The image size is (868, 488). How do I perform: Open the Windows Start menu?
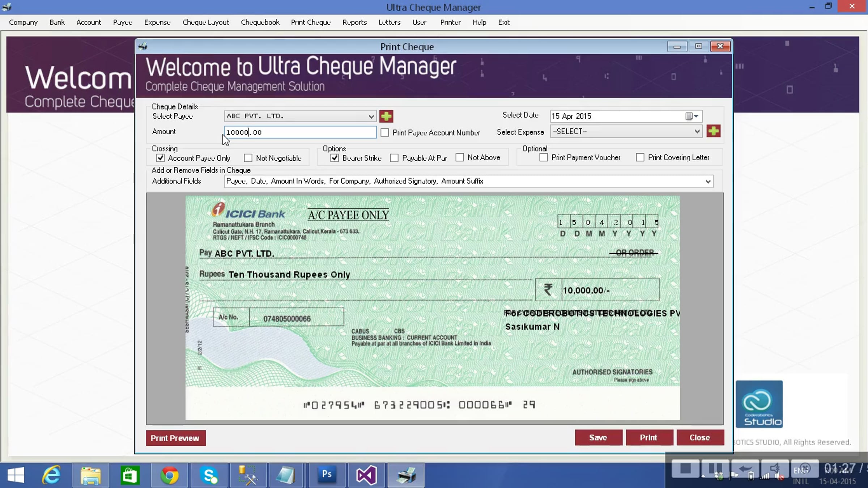click(x=16, y=475)
